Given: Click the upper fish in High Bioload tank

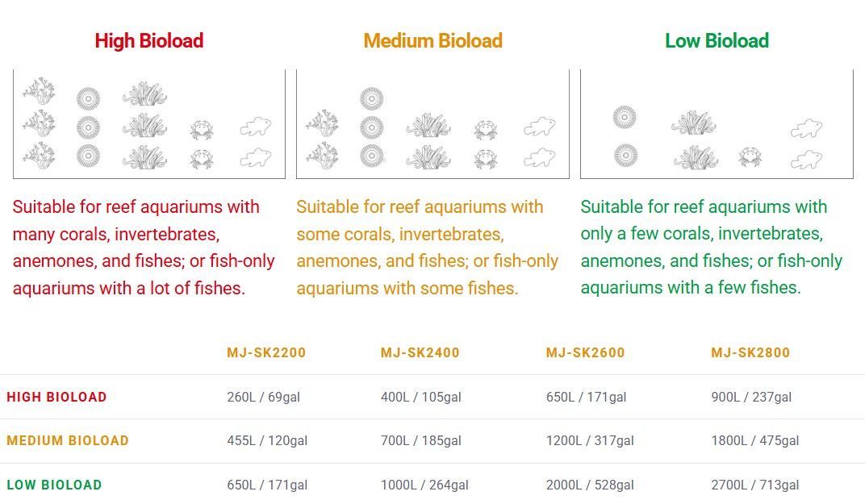Looking at the screenshot, I should 255,127.
